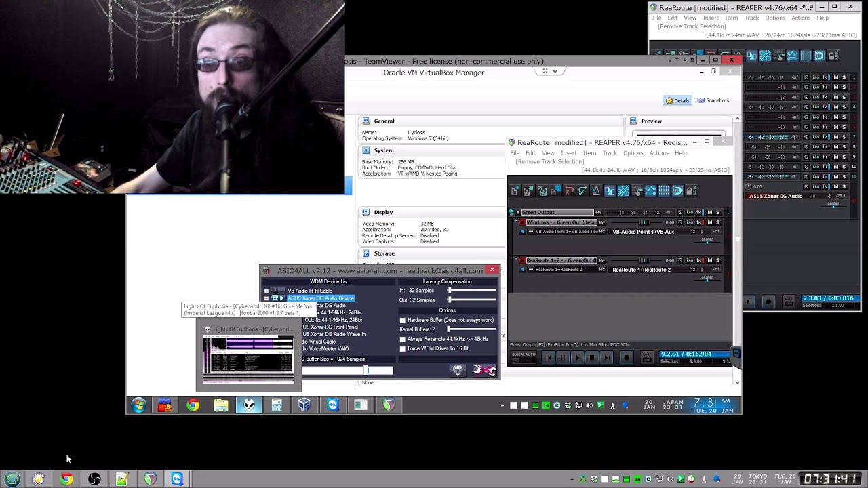Open the Help menu in the background REAPER window
Viewport: 868px width, 488px height.
[x=822, y=18]
